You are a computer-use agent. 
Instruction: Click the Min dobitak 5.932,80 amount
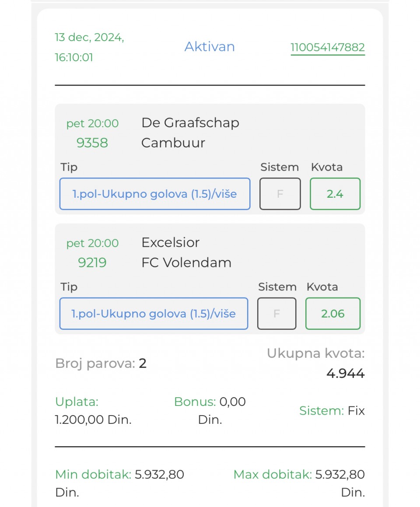159,475
